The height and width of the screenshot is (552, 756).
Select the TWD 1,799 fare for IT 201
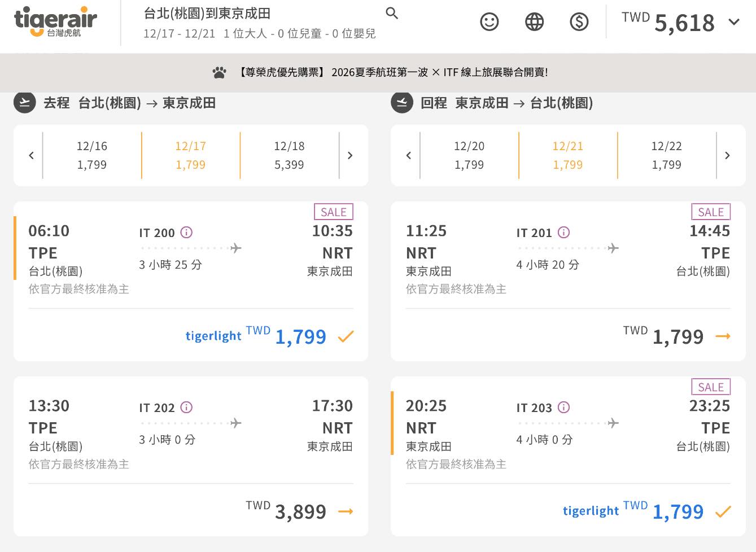723,336
